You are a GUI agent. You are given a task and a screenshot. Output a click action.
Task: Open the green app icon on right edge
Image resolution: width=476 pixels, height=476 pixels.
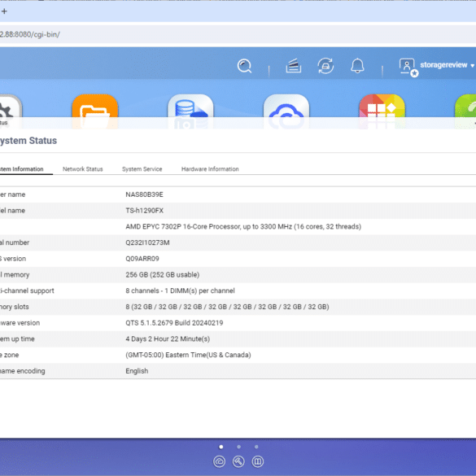[x=465, y=111]
